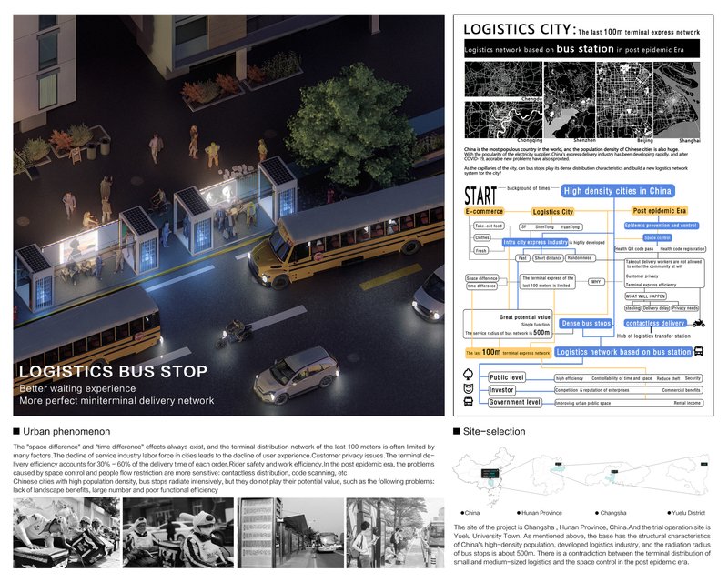Click the black square bullet before Site-selection
The width and height of the screenshot is (728, 582).
(457, 430)
